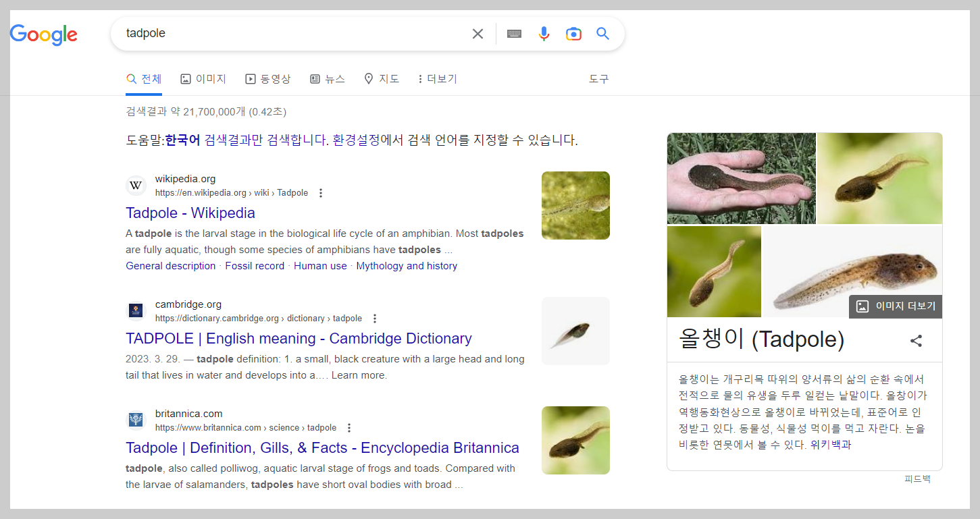The height and width of the screenshot is (519, 980).
Task: Switch to the 뉴스 tab
Action: point(328,79)
